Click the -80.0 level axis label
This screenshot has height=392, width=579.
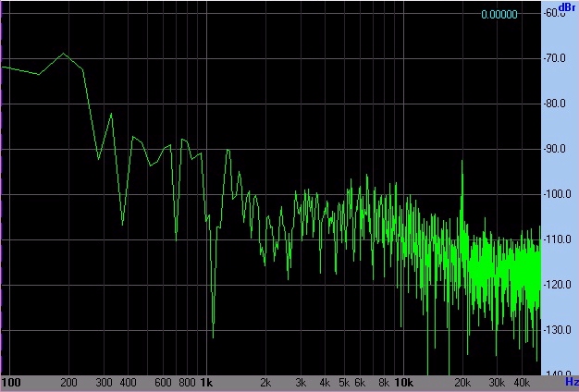pyautogui.click(x=555, y=104)
